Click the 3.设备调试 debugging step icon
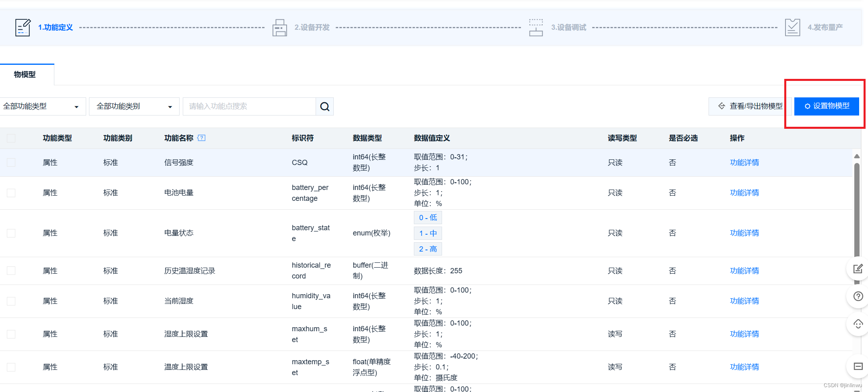Screen dimensions: 868x392 click(536, 27)
